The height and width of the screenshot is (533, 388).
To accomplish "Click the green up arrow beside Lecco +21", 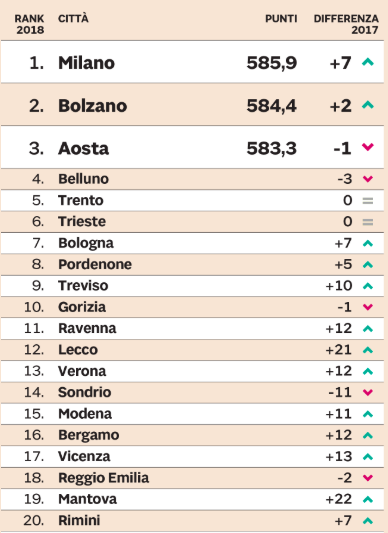I will tap(368, 350).
